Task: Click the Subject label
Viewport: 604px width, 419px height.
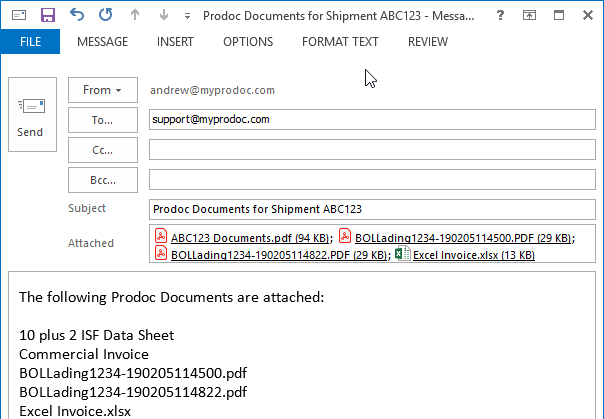Action: (87, 208)
